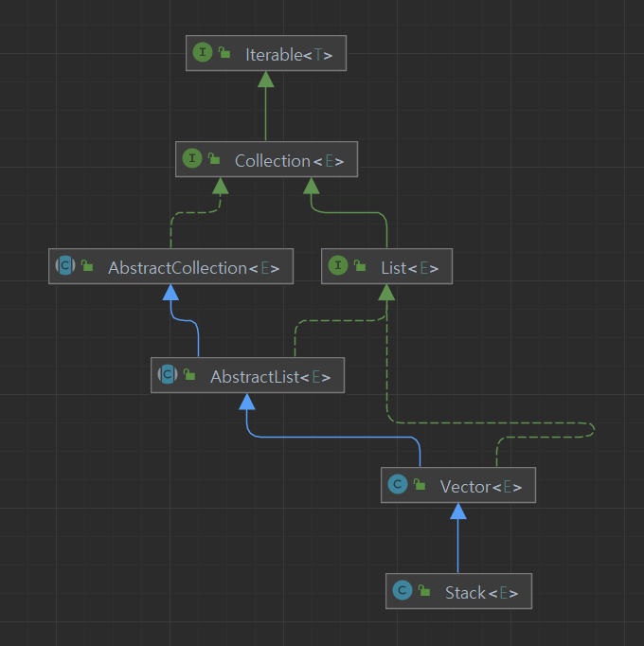The image size is (644, 646).
Task: Click the green lock icon on Vector
Action: coord(420,487)
